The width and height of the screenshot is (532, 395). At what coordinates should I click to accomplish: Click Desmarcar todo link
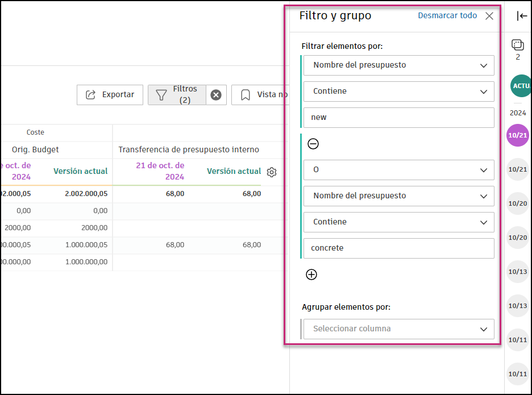pos(447,15)
